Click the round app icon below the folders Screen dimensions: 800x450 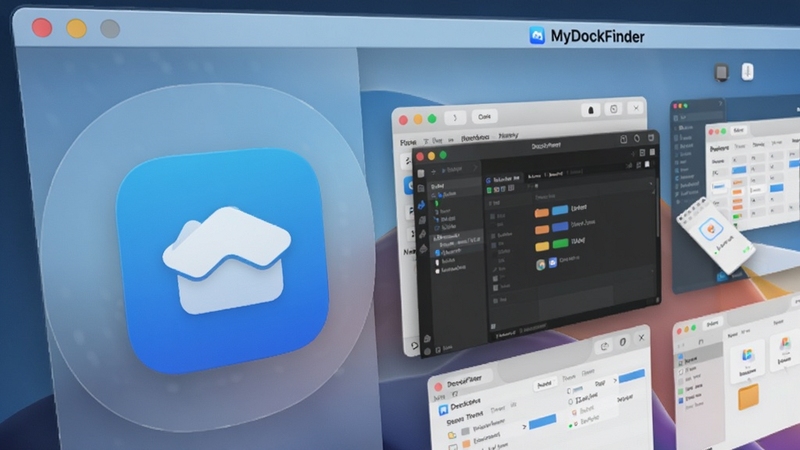click(x=541, y=264)
